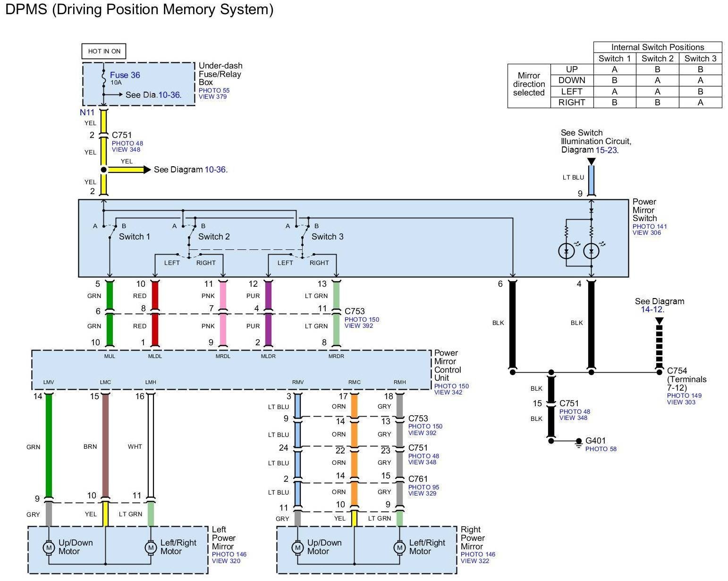Image resolution: width=728 pixels, height=581 pixels.
Task: Click the Right Power Mirror Up/Down motor symbol
Action: 297,547
